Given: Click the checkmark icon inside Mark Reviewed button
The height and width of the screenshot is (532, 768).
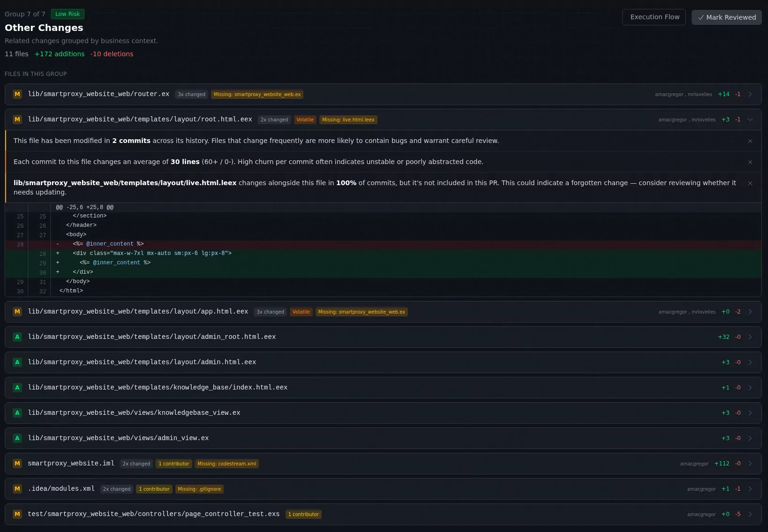Looking at the screenshot, I should 701,17.
